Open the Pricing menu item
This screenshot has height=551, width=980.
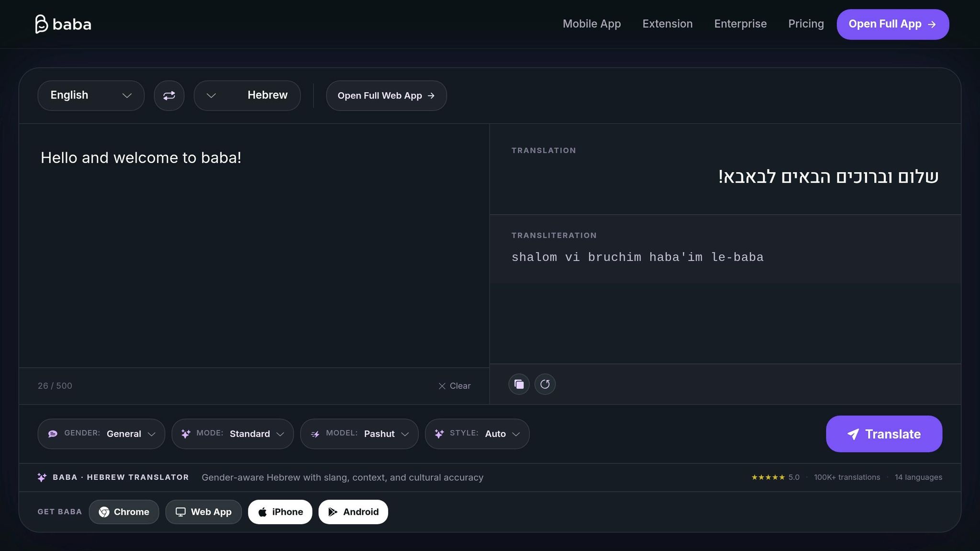point(806,24)
